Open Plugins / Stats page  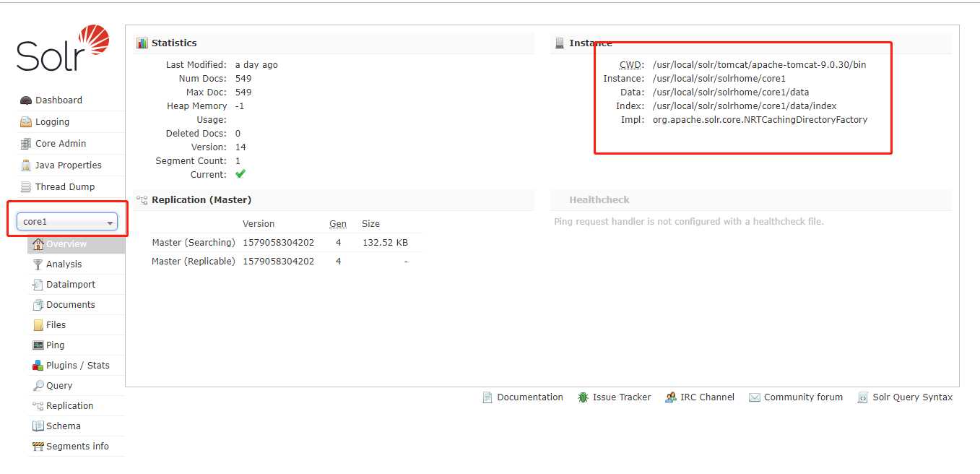point(78,366)
